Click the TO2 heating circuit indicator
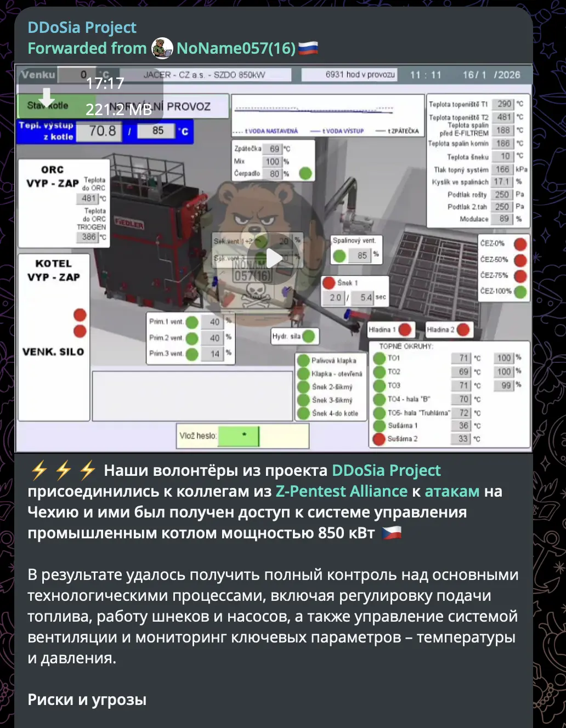 (378, 372)
